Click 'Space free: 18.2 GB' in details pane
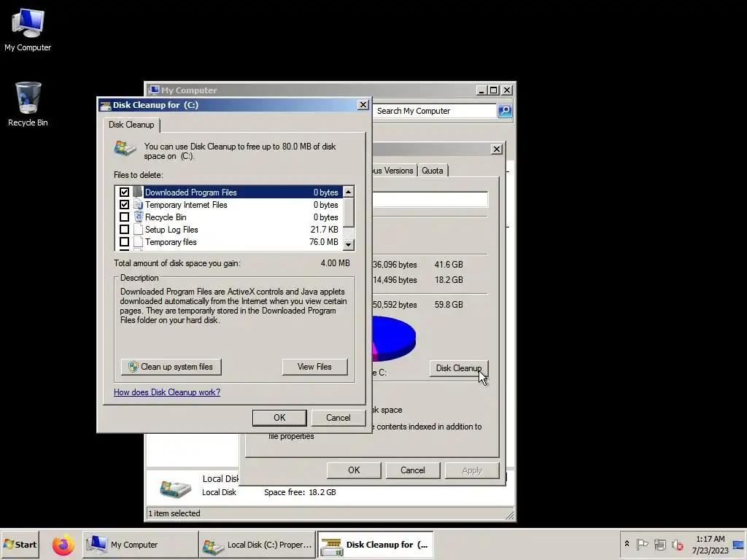This screenshot has width=747, height=560. (300, 492)
